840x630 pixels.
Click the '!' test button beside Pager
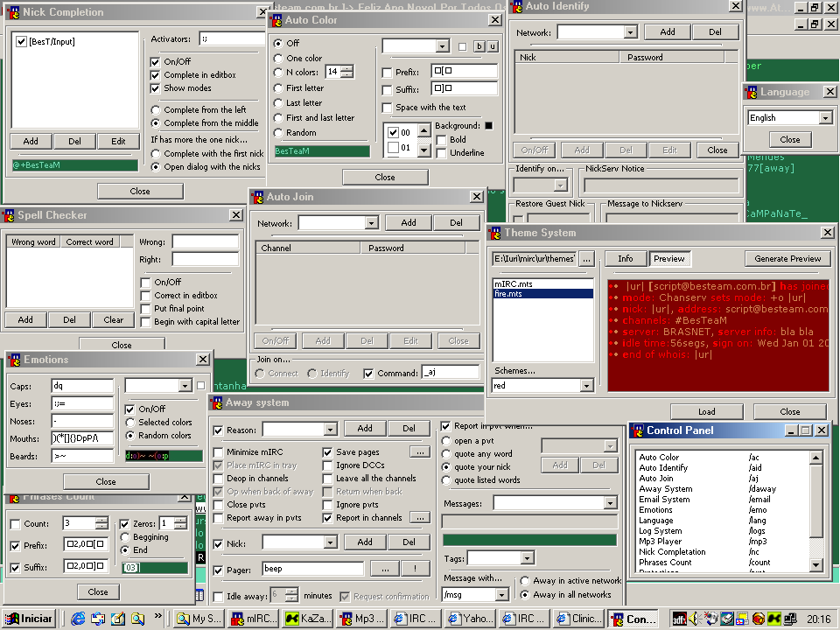(x=415, y=569)
